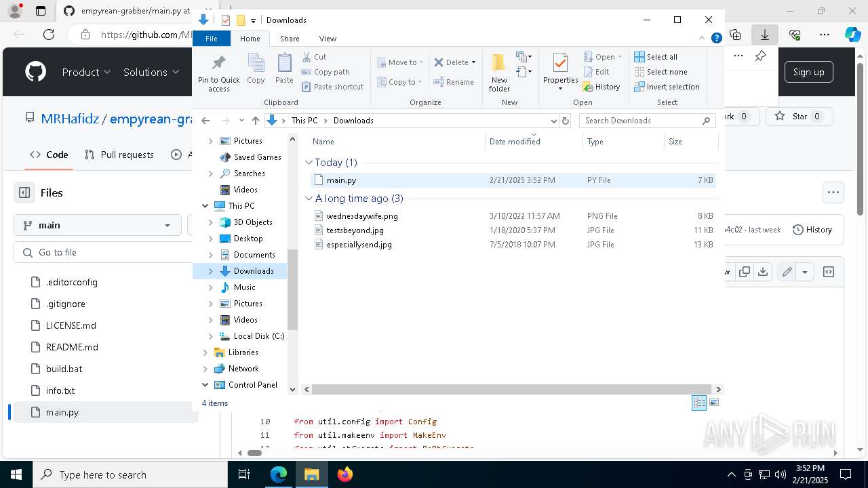Viewport: 868px width, 488px height.
Task: Collapse the A long time ago group
Action: click(x=309, y=199)
